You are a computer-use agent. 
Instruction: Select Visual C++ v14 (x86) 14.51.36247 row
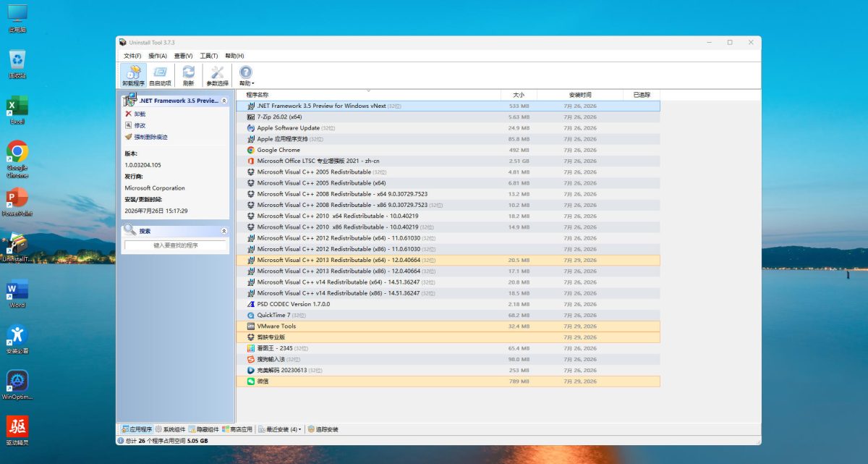(x=448, y=293)
